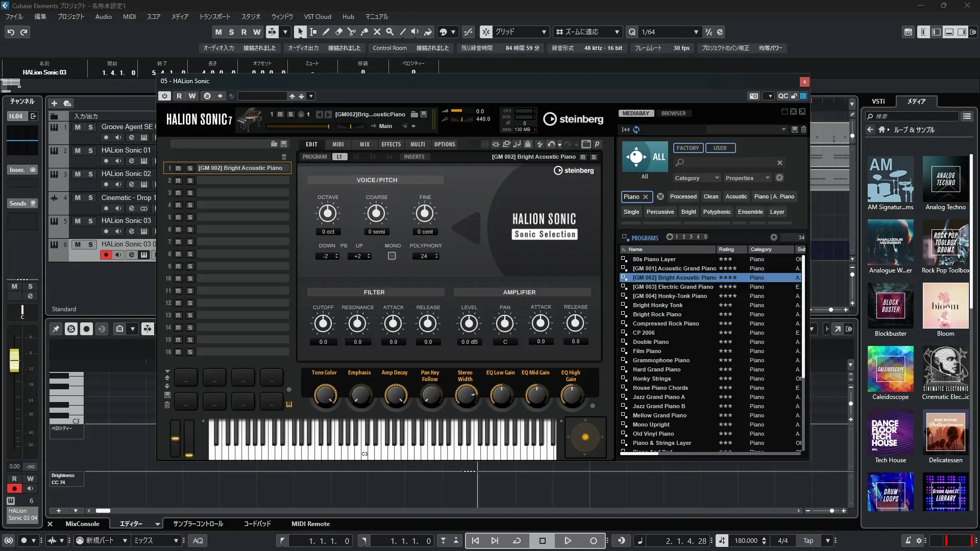Expand the Category filter dropdown
The width and height of the screenshot is (980, 551).
point(697,178)
